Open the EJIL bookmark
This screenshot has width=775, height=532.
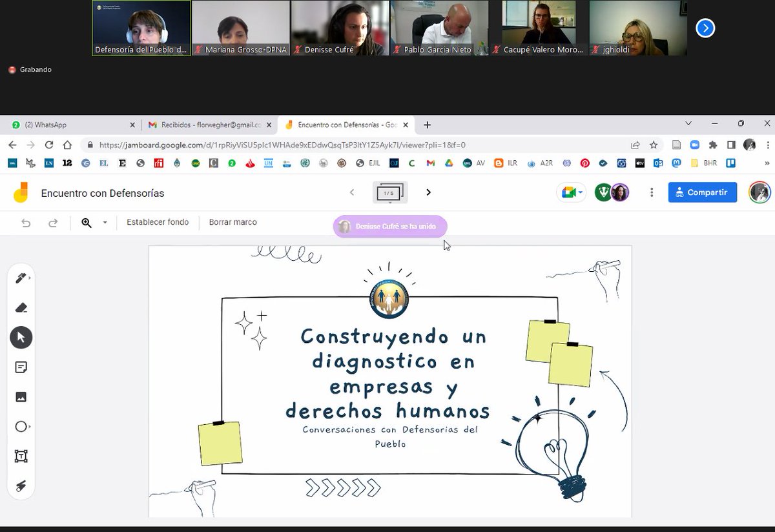tap(369, 163)
